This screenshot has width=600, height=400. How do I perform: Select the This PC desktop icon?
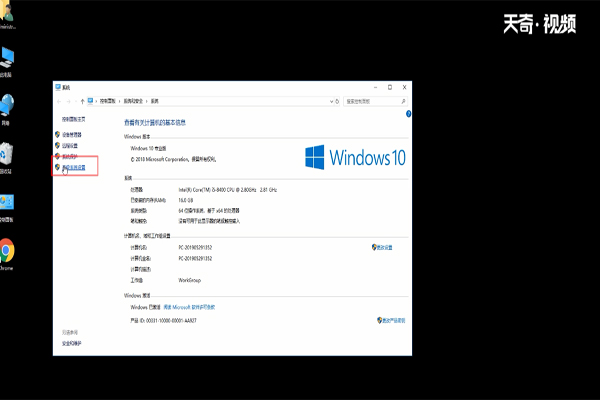point(7,62)
